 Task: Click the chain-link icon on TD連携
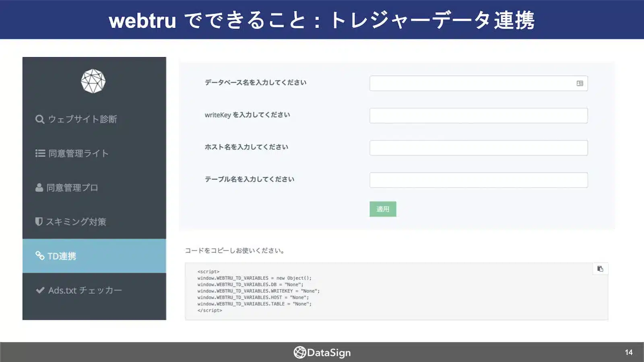39,255
